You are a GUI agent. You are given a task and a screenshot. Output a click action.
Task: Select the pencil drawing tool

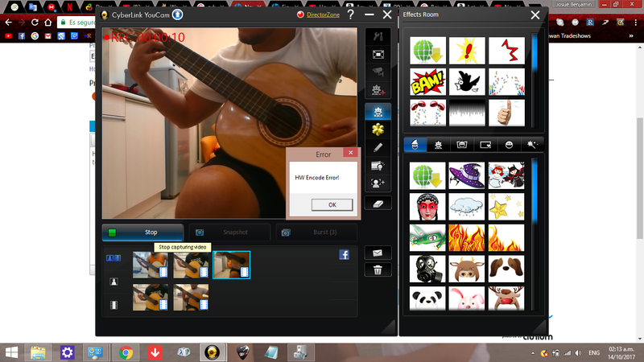pyautogui.click(x=378, y=147)
